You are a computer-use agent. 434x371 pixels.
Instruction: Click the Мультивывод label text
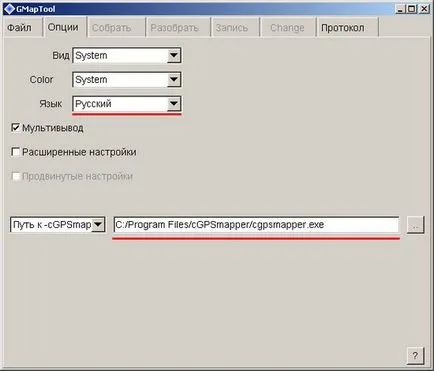53,128
